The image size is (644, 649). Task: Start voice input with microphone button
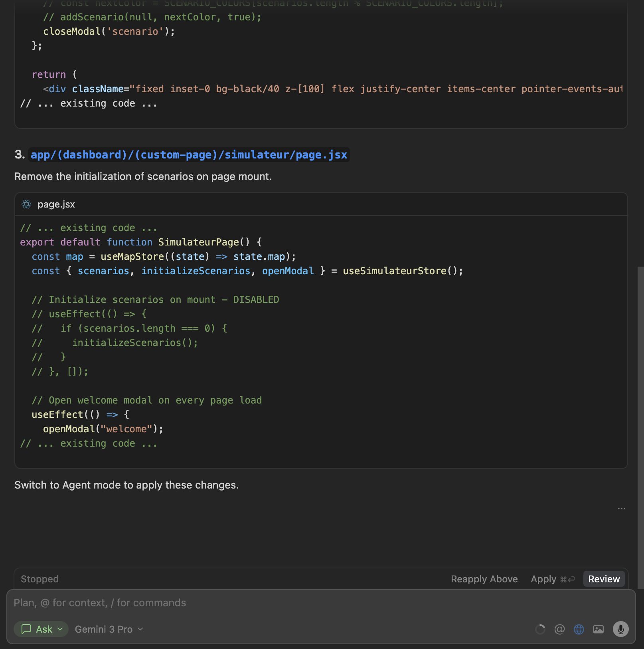620,629
